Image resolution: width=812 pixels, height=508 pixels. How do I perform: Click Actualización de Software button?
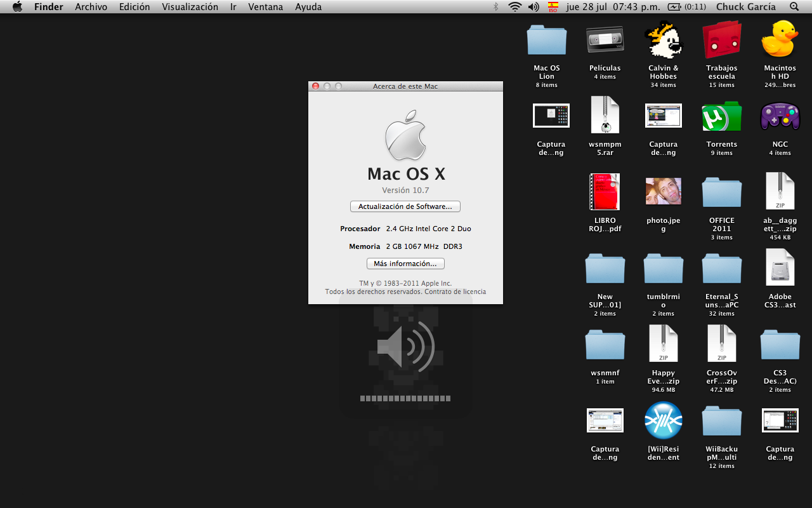point(405,206)
